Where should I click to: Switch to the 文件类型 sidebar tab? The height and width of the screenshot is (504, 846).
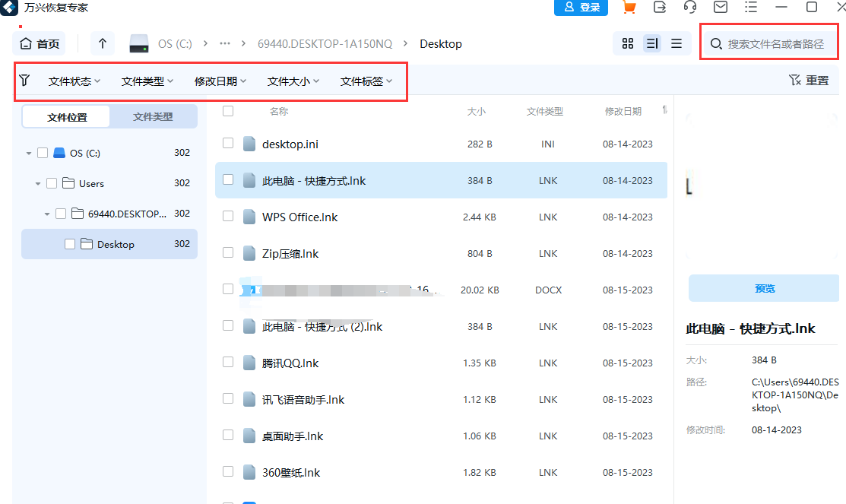[x=152, y=116]
